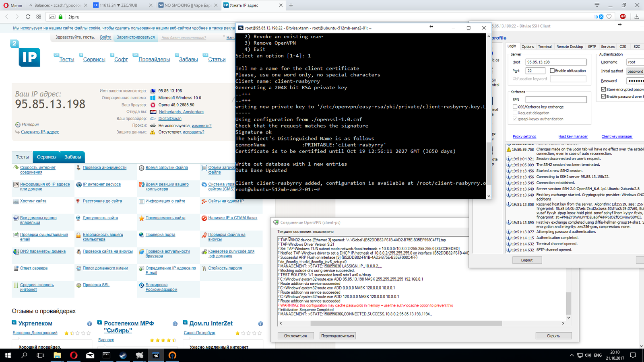Switch input language ENG indicator
Image resolution: width=644 pixels, height=362 pixels.
(x=598, y=355)
